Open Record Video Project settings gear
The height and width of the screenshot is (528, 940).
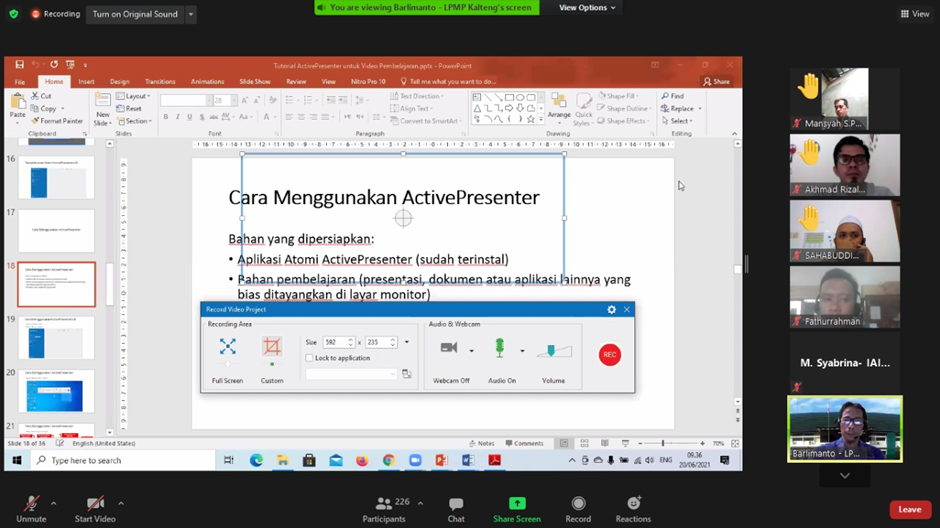click(x=611, y=309)
